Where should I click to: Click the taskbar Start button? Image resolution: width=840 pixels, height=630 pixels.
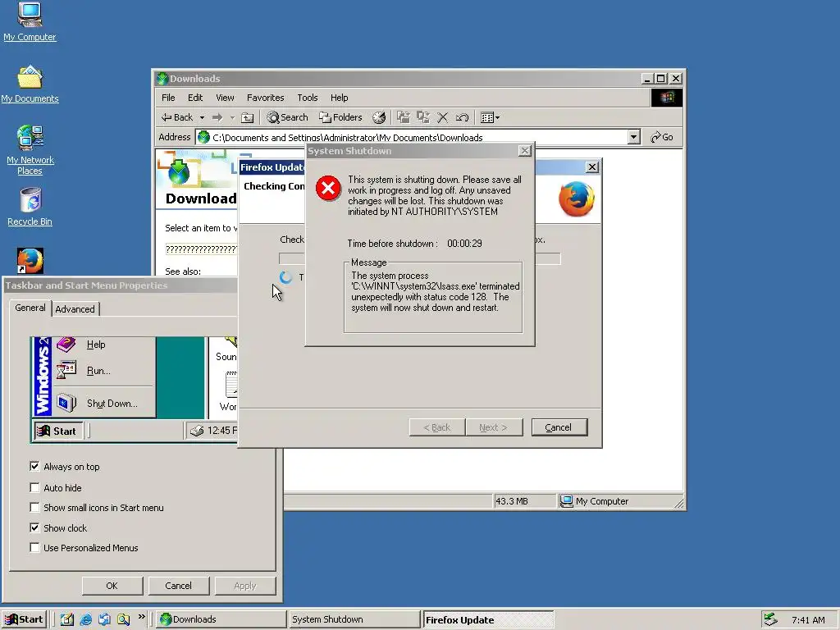(25, 619)
